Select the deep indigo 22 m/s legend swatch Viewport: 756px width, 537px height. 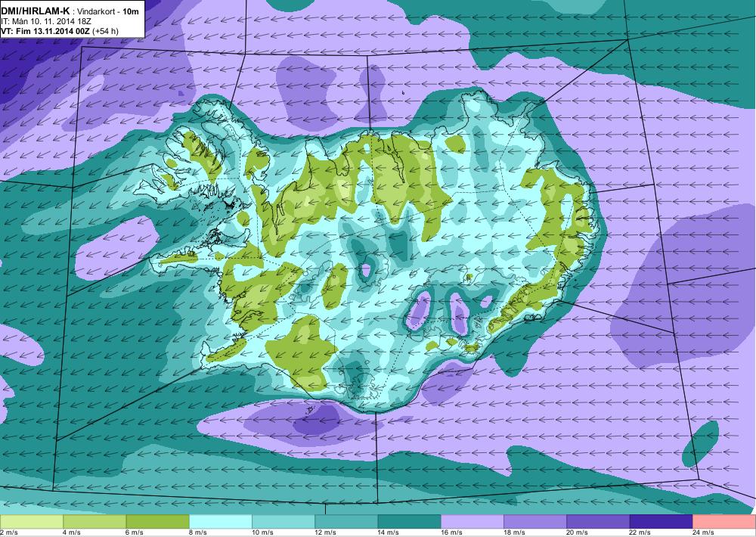tap(661, 522)
